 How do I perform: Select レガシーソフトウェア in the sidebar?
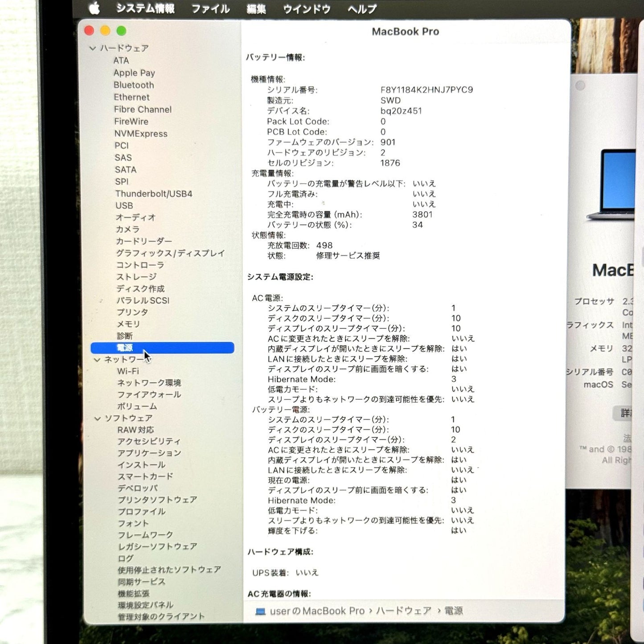tap(157, 546)
